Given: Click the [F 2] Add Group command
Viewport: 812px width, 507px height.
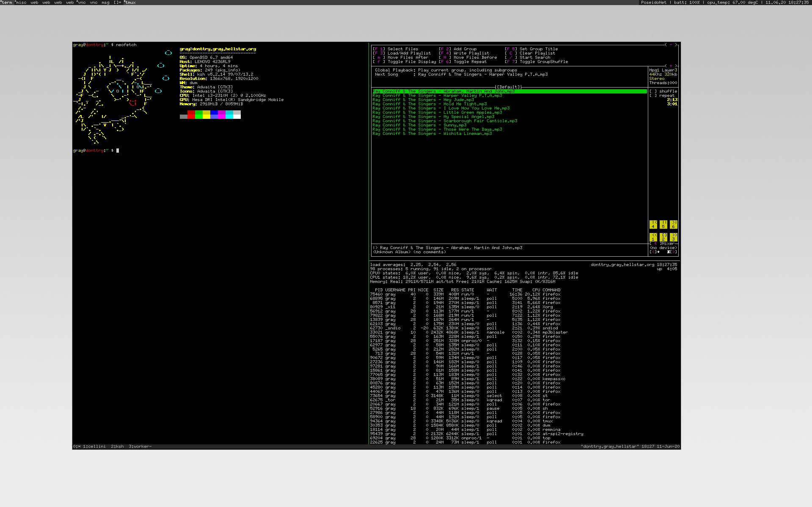Looking at the screenshot, I should point(457,49).
